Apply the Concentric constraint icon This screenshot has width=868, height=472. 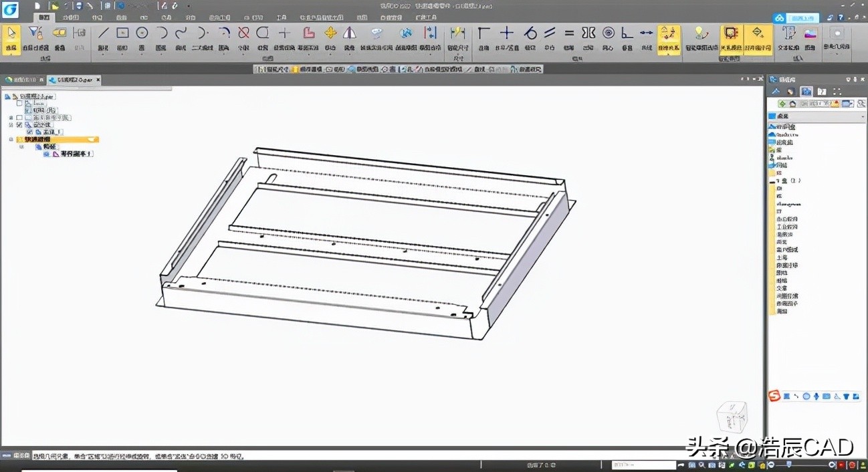[608, 34]
